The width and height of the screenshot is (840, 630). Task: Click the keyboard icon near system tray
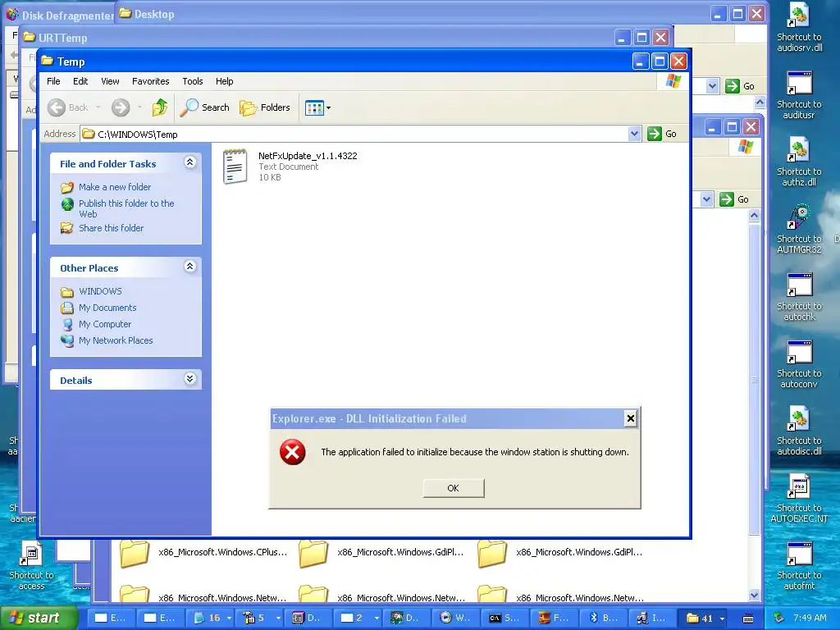pyautogui.click(x=748, y=619)
